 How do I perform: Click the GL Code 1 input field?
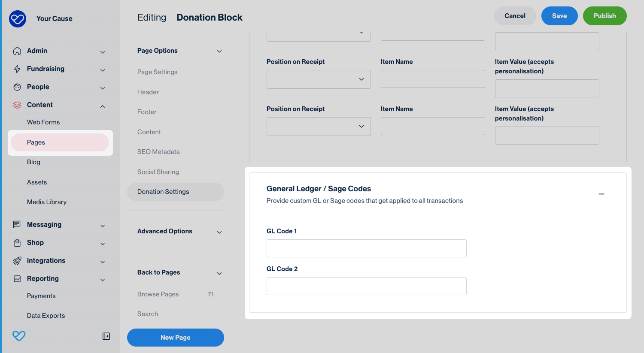(366, 248)
